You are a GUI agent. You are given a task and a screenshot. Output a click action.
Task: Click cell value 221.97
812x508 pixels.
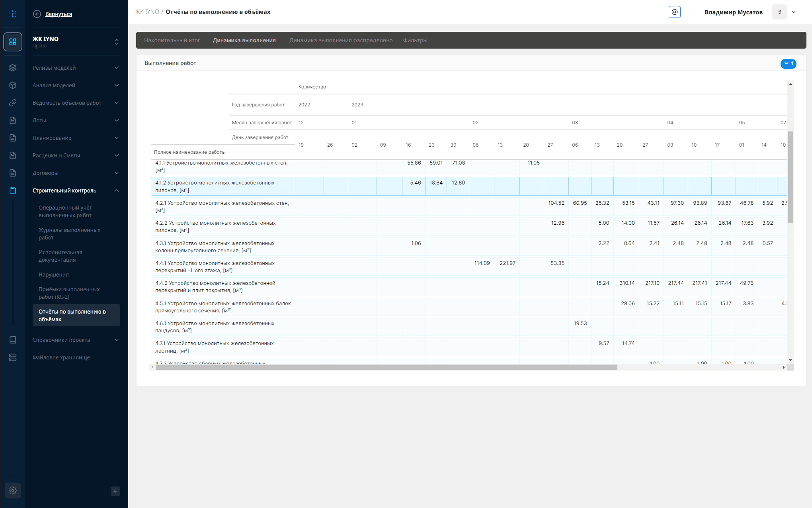pos(507,263)
